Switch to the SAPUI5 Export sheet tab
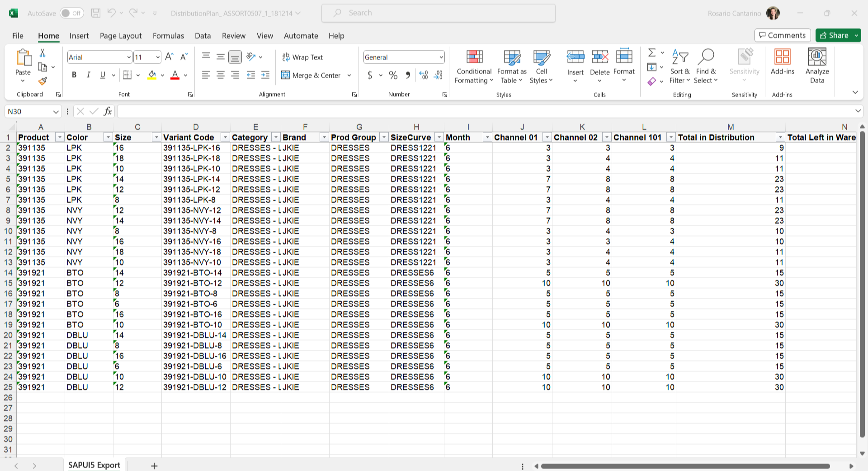 tap(94, 465)
